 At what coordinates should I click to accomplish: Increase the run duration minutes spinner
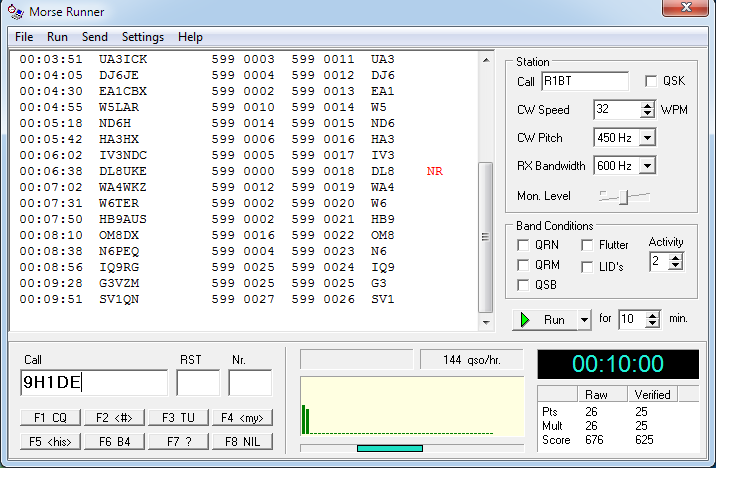point(653,315)
